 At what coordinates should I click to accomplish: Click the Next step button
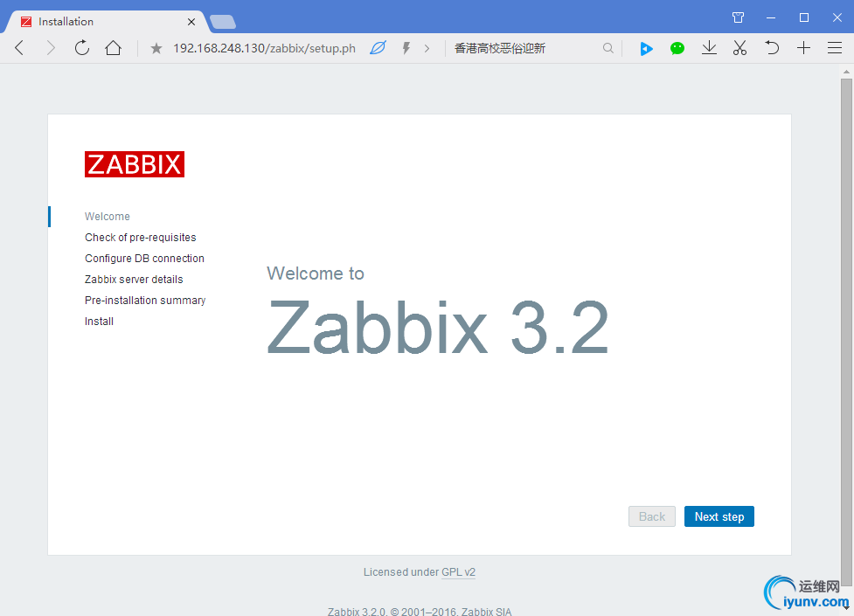coord(719,516)
